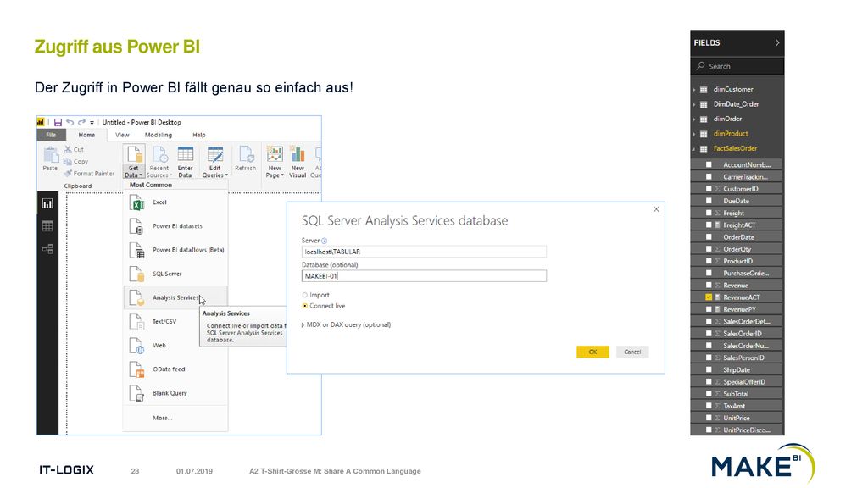Check the Freight field checkbox
The width and height of the screenshot is (868, 488).
[709, 213]
